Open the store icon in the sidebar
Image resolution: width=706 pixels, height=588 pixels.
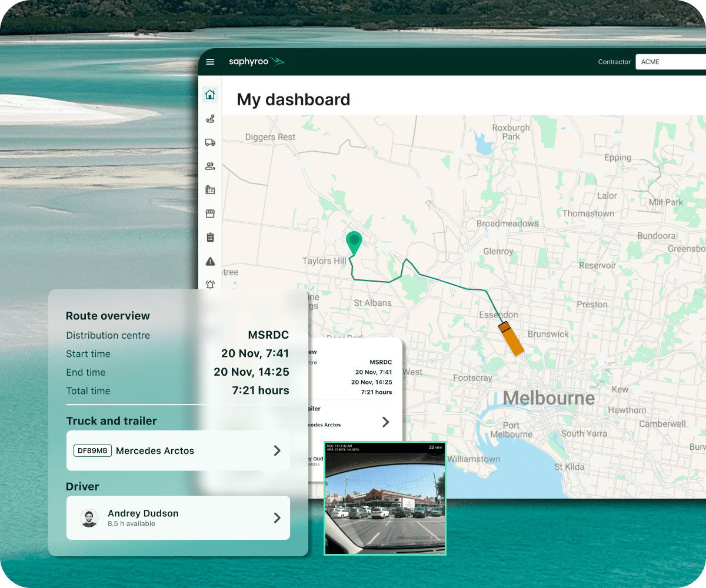point(210,213)
